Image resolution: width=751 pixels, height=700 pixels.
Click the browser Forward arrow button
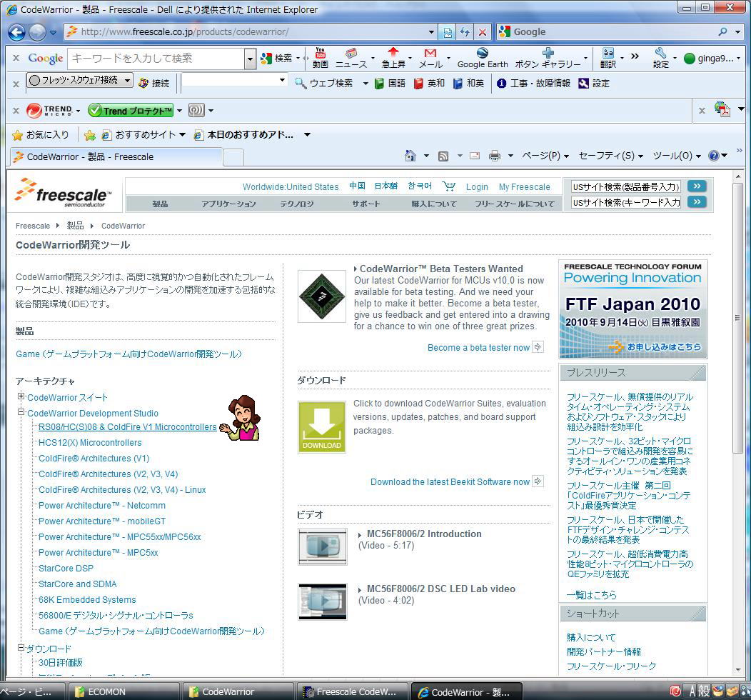tap(37, 32)
